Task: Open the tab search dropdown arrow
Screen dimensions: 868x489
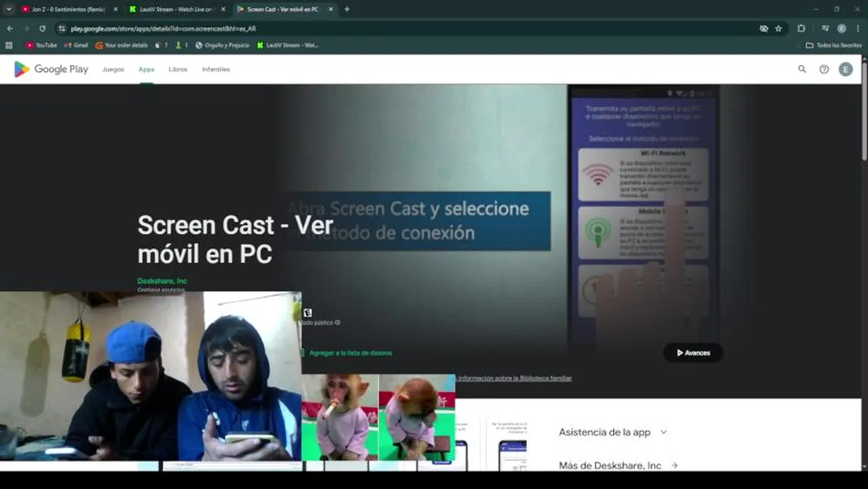Action: click(9, 10)
